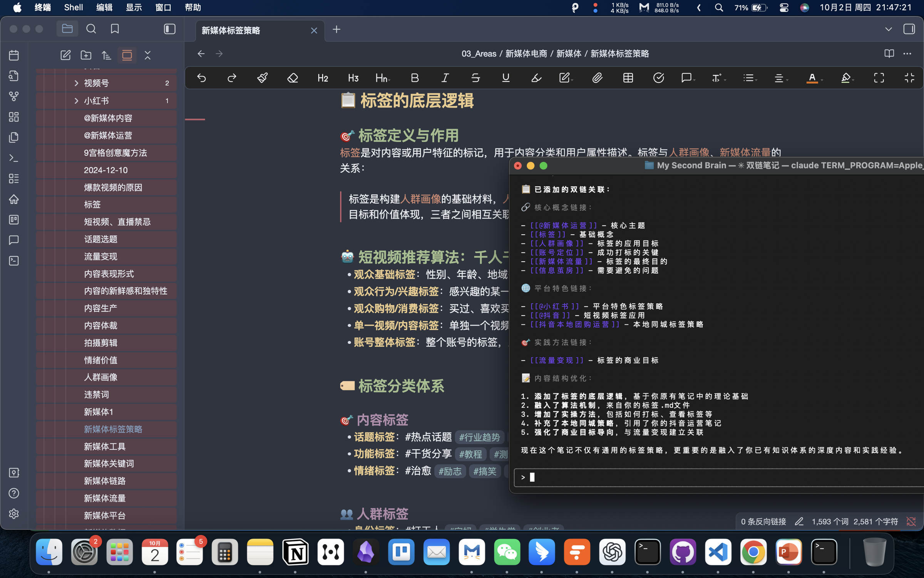
Task: Select the eraser clear-formatting tool
Action: pyautogui.click(x=293, y=78)
